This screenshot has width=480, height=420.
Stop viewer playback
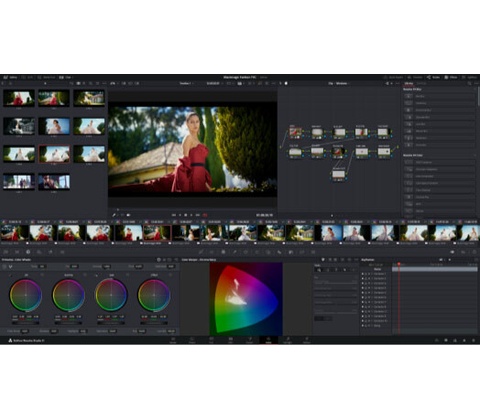185,215
